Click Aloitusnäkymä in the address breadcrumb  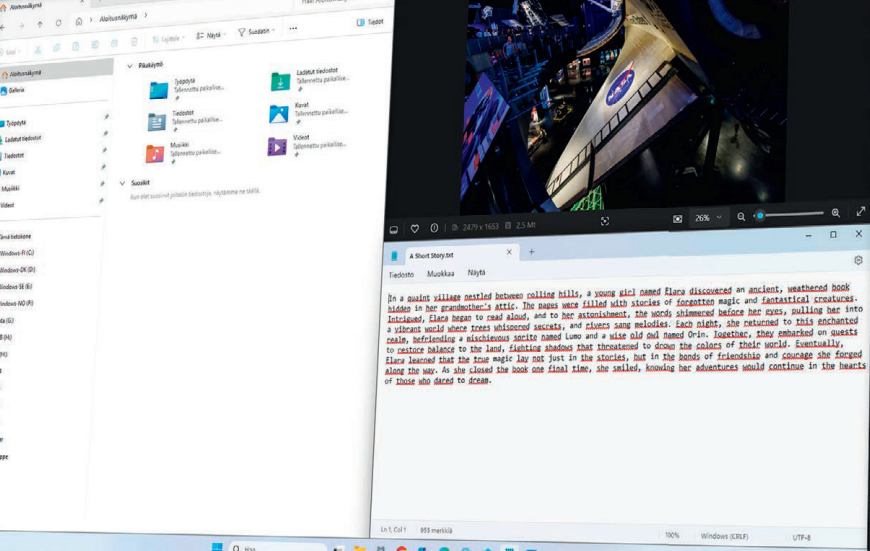[118, 18]
